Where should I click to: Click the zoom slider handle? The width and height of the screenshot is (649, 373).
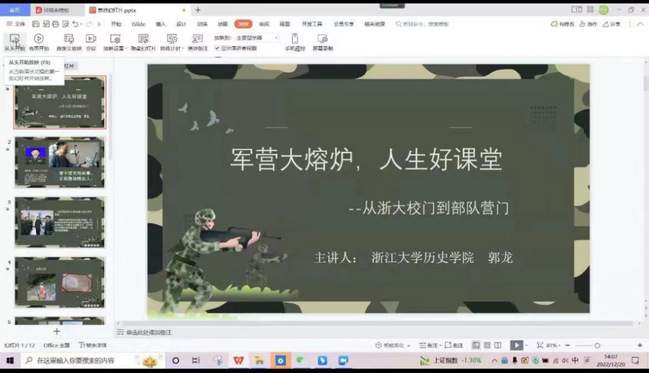pyautogui.click(x=597, y=345)
